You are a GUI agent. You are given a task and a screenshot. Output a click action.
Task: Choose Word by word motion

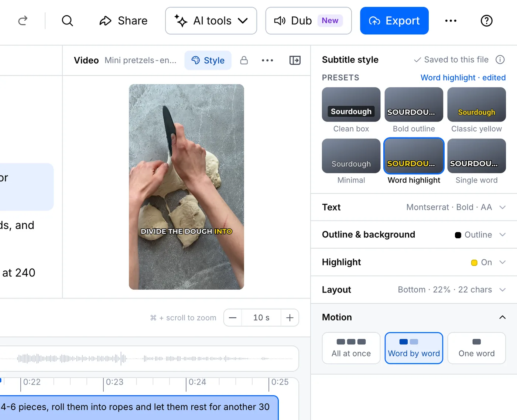click(x=414, y=348)
